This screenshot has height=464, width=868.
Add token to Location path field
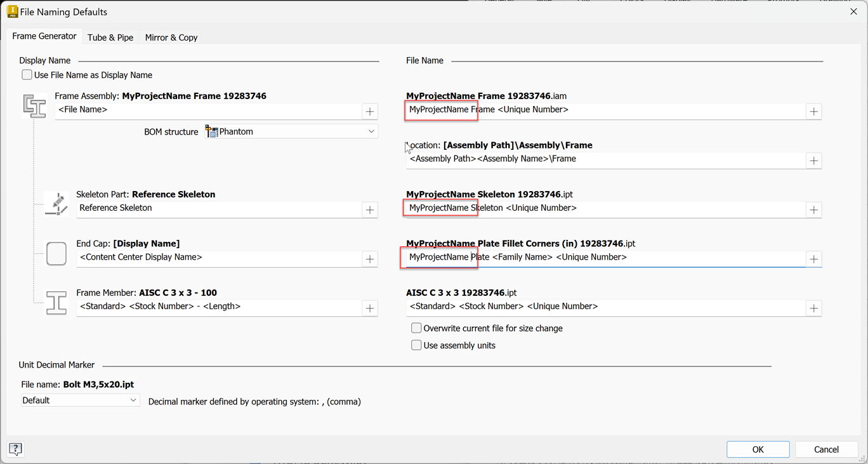tap(813, 161)
